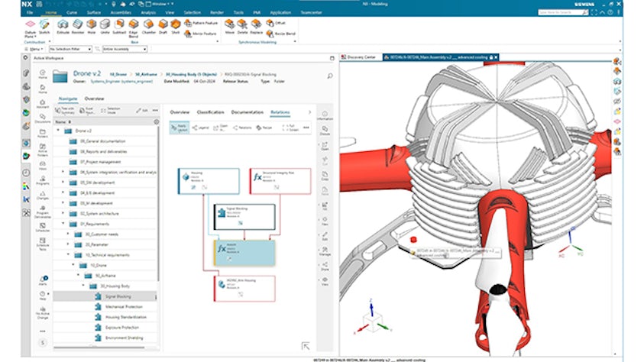The width and height of the screenshot is (644, 362).
Task: Open the Entire Assembly scope dropdown
Action: click(x=125, y=49)
